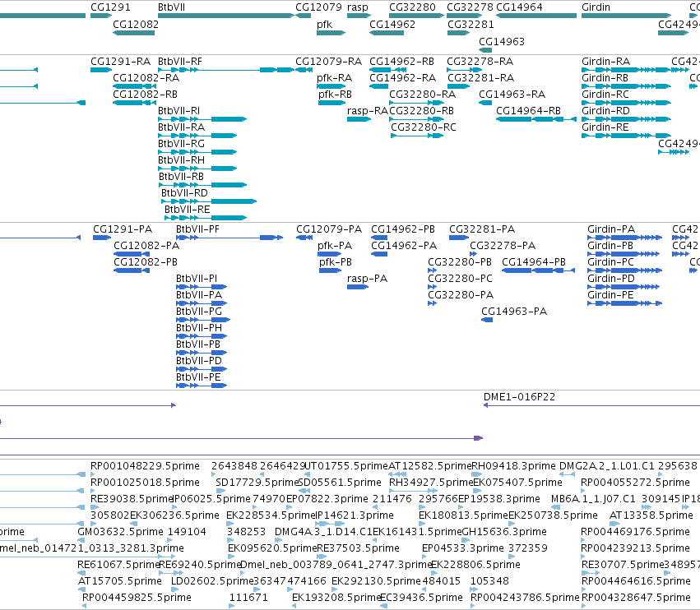Select the rasp gene label in top track
The width and height of the screenshot is (700, 610).
[x=358, y=7]
